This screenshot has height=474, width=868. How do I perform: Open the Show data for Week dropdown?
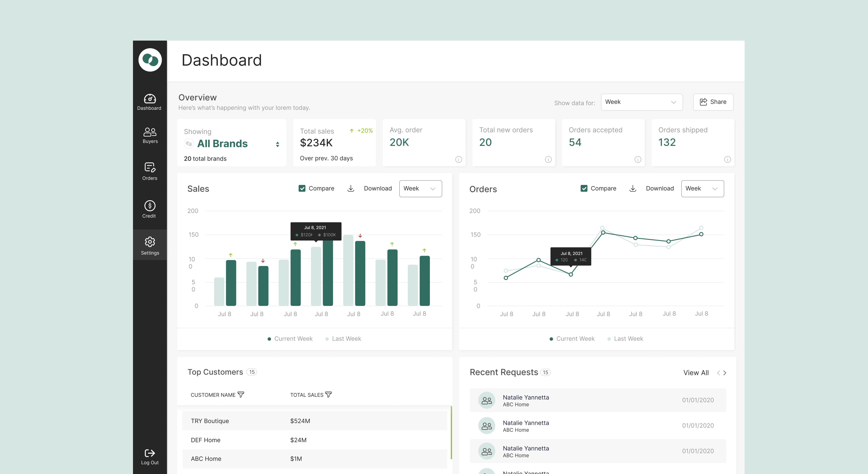642,102
